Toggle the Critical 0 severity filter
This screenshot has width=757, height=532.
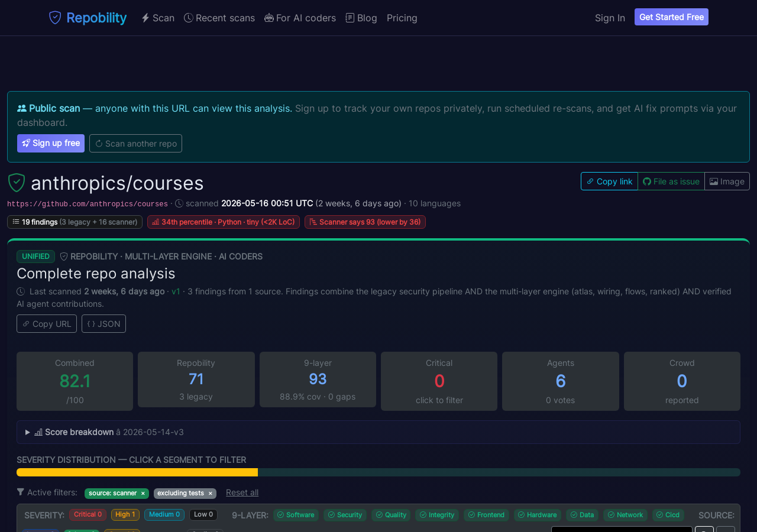click(x=88, y=515)
